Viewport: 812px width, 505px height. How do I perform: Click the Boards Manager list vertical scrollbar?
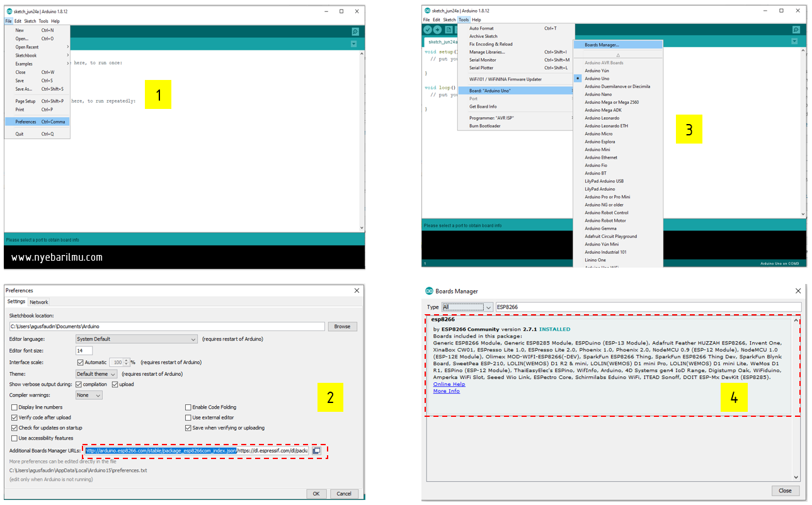pyautogui.click(x=796, y=398)
